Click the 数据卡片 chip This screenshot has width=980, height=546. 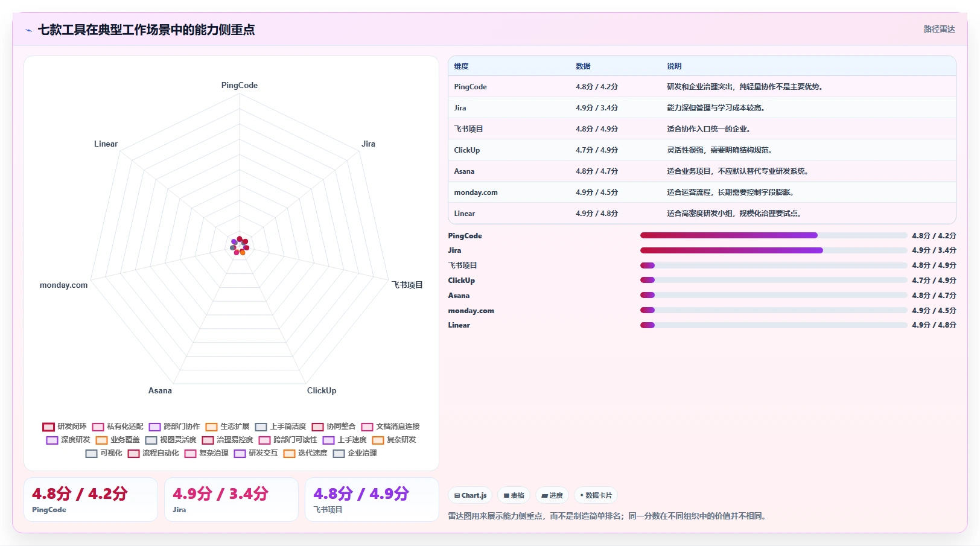pos(596,495)
